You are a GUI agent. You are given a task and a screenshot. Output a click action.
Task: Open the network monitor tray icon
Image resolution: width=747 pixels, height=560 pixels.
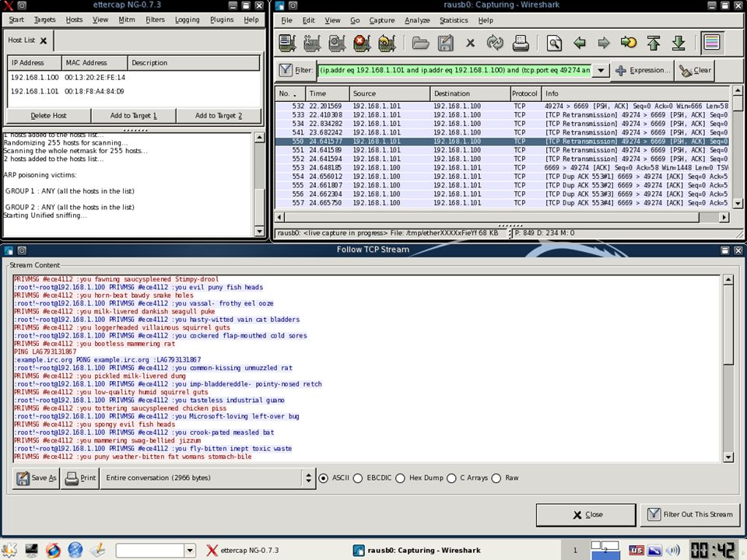point(654,551)
